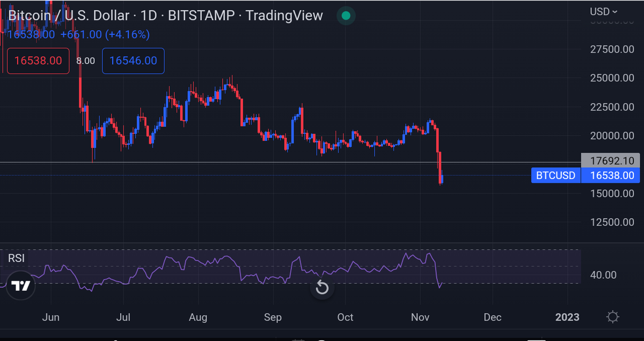Click the BTCUSD symbol label on price axis
644x341 pixels.
pyautogui.click(x=556, y=175)
